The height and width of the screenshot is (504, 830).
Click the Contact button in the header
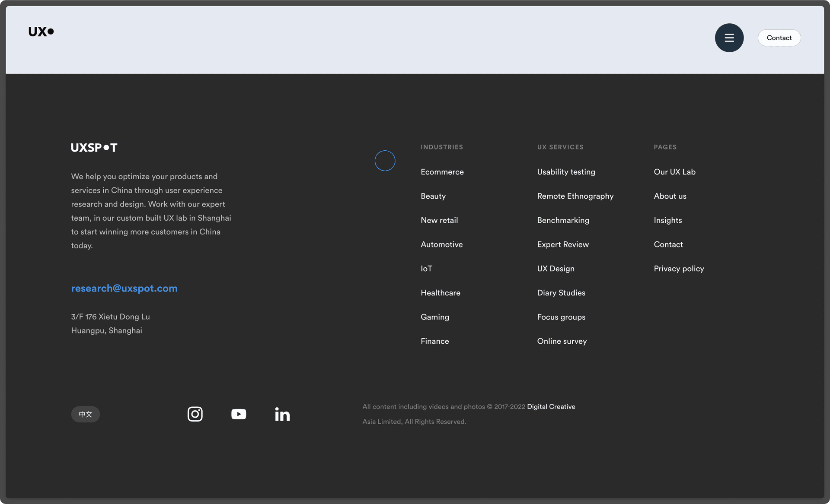click(779, 38)
